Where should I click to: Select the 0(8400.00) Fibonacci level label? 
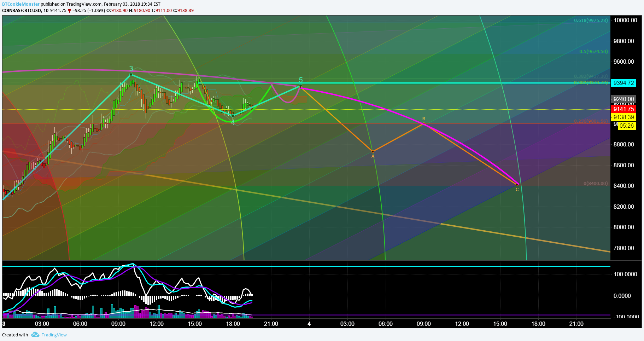click(x=596, y=184)
